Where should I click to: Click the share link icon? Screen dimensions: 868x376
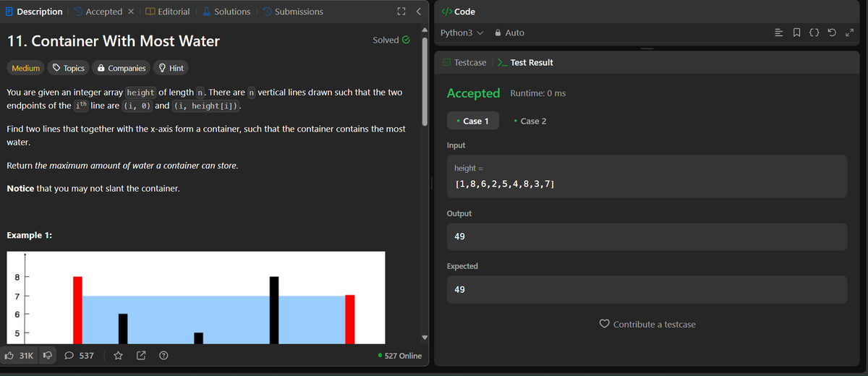pos(141,356)
